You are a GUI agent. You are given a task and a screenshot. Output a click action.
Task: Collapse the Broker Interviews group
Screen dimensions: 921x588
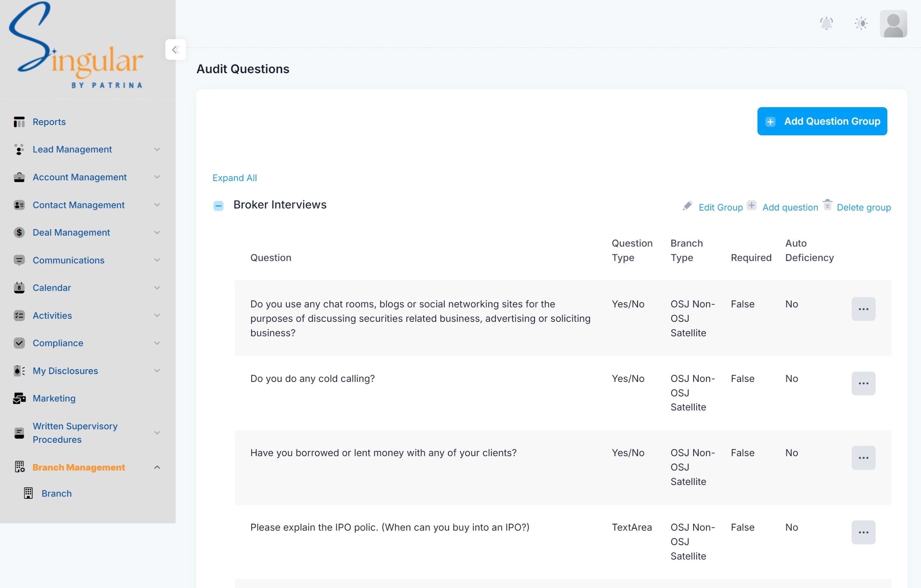[218, 206]
